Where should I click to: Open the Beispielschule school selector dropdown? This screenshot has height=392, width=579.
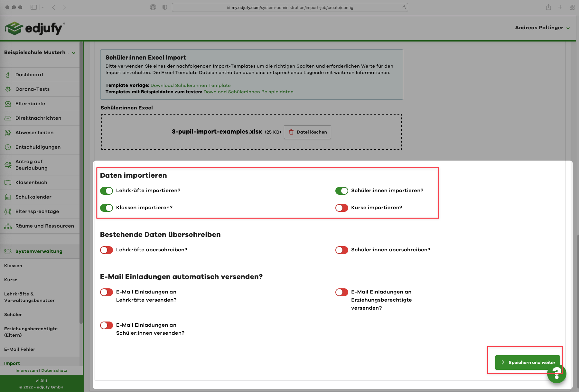coord(40,52)
